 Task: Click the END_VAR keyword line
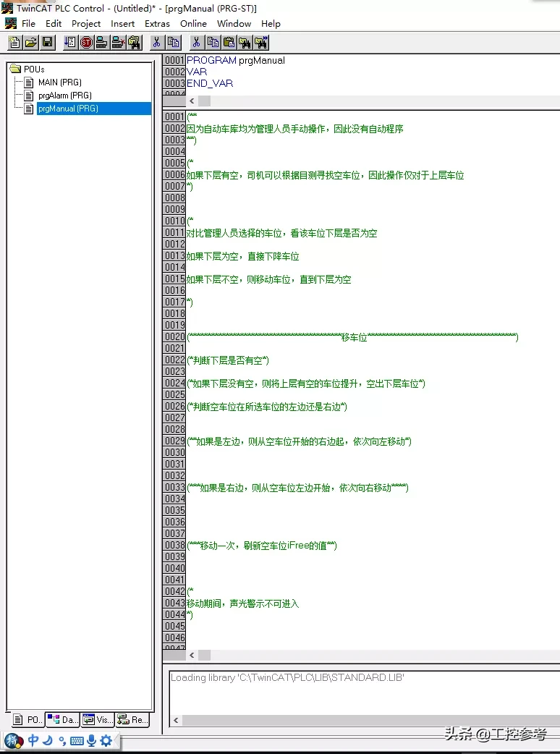pos(210,83)
